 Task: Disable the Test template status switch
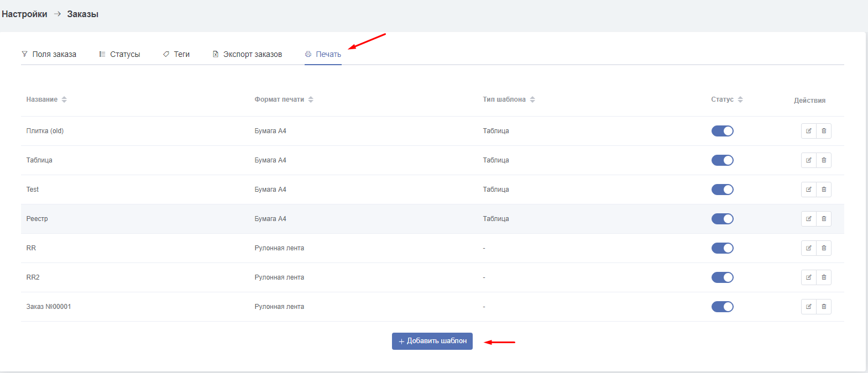point(722,190)
